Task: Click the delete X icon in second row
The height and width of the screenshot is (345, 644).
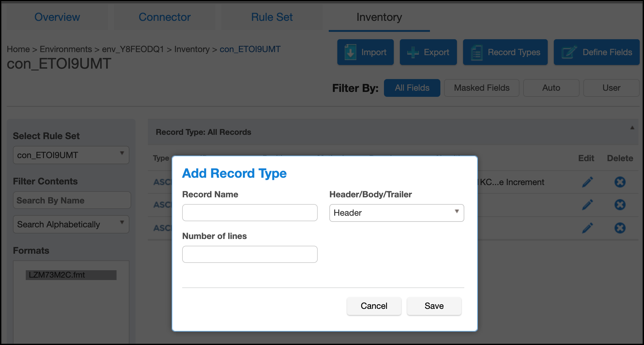Action: coord(620,205)
